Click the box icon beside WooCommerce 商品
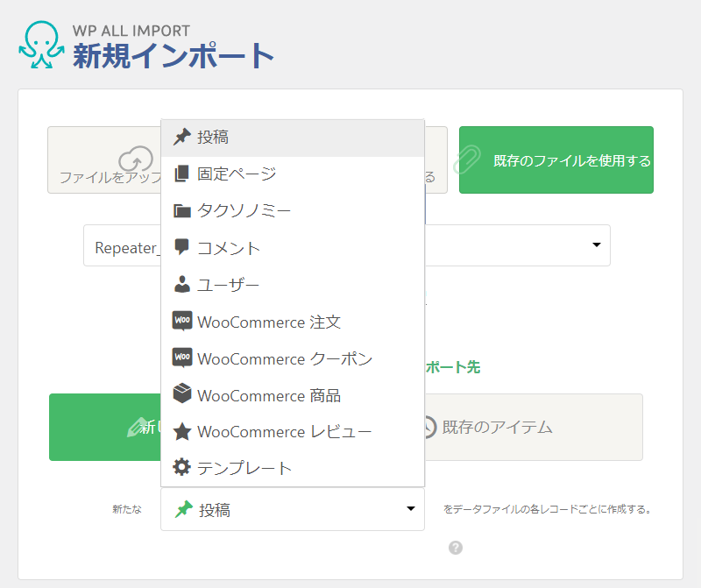The width and height of the screenshot is (701, 588). coord(182,393)
